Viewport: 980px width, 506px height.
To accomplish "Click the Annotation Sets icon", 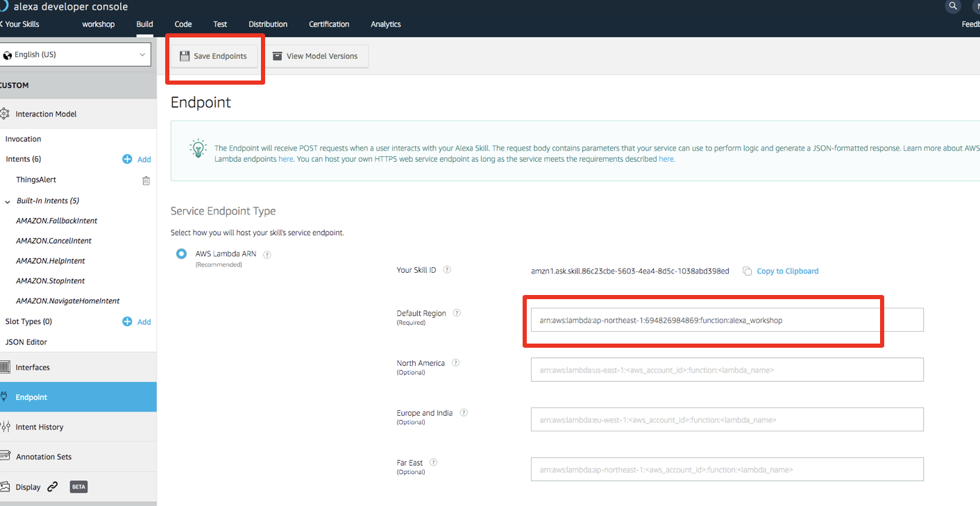I will [5, 457].
